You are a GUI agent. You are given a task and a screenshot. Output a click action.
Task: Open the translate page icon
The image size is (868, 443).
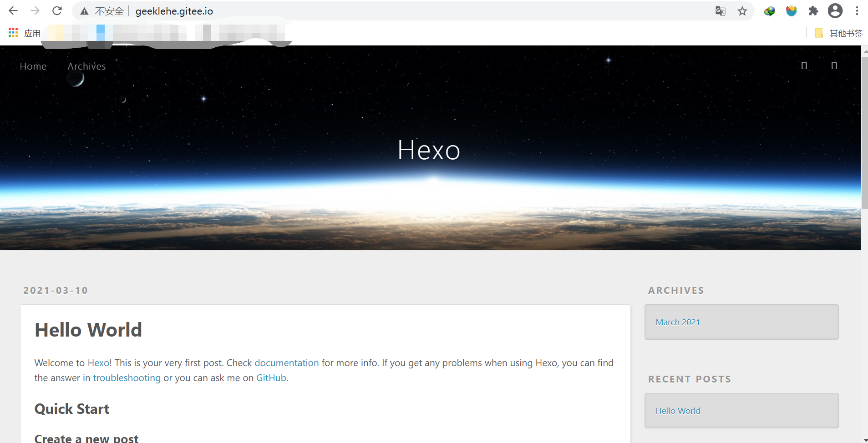click(x=720, y=11)
